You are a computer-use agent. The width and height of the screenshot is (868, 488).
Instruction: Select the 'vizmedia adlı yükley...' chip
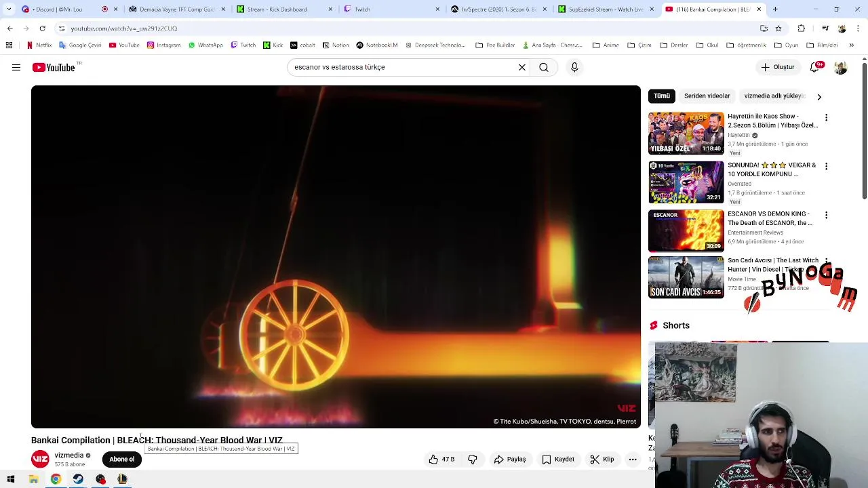pos(774,96)
